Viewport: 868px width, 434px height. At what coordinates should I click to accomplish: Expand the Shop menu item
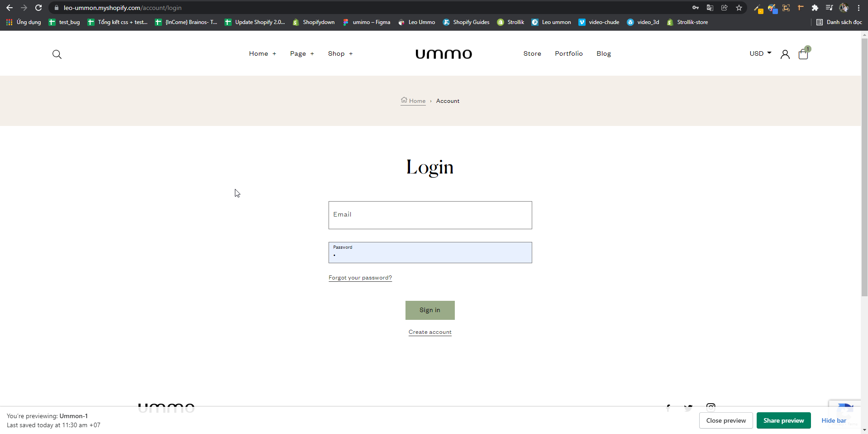pos(340,53)
